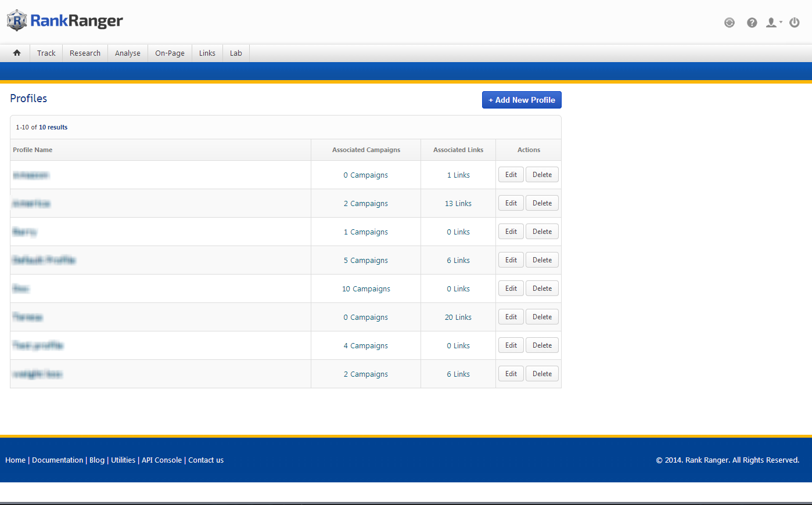Open the Analyse menu
812x505 pixels.
click(x=128, y=53)
